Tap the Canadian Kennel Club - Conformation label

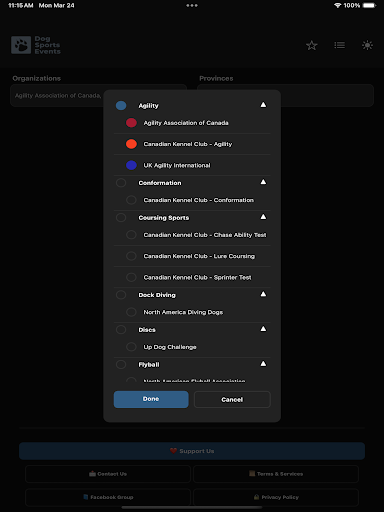point(199,200)
